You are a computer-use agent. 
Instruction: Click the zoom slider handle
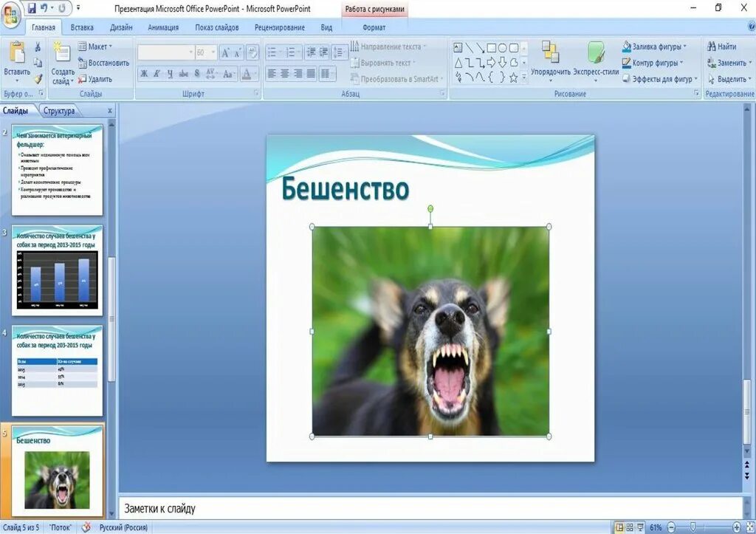point(693,527)
